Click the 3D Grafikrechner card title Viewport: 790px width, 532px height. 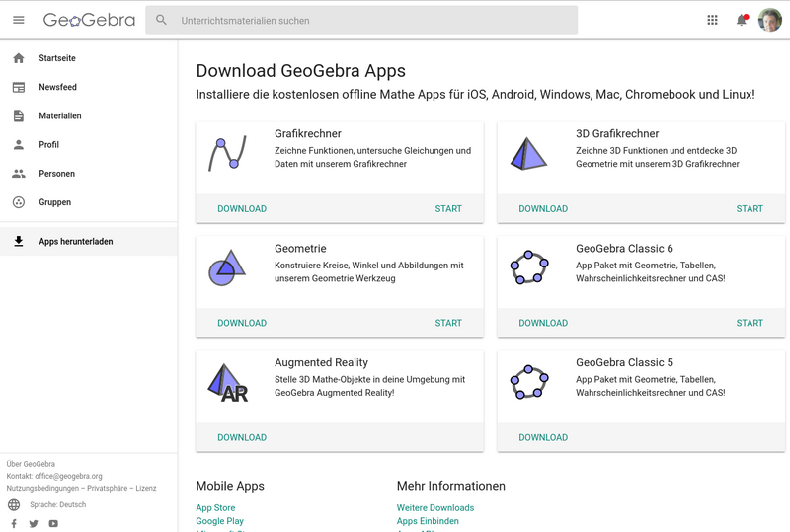(617, 134)
